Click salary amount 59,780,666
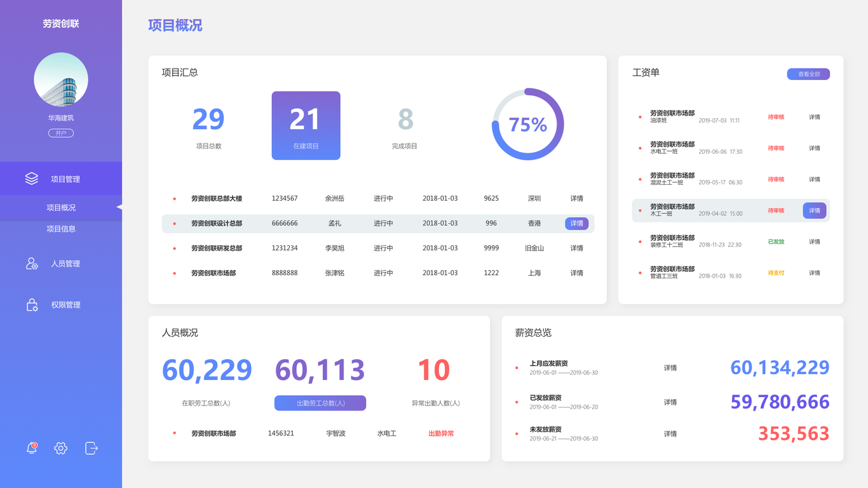The height and width of the screenshot is (488, 868). click(780, 402)
